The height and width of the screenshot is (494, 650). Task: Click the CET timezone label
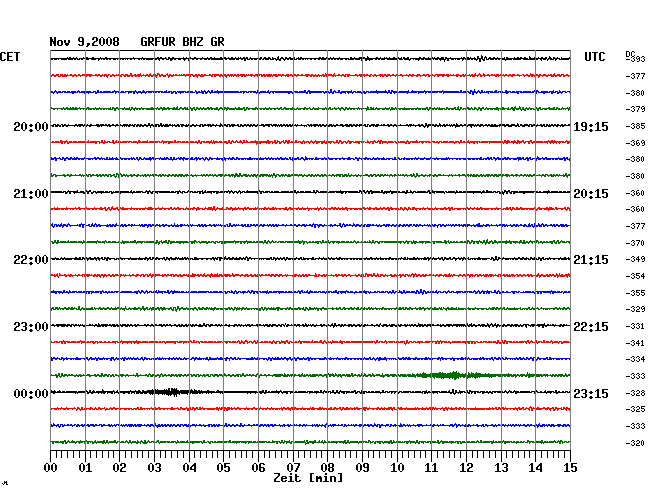(x=10, y=57)
